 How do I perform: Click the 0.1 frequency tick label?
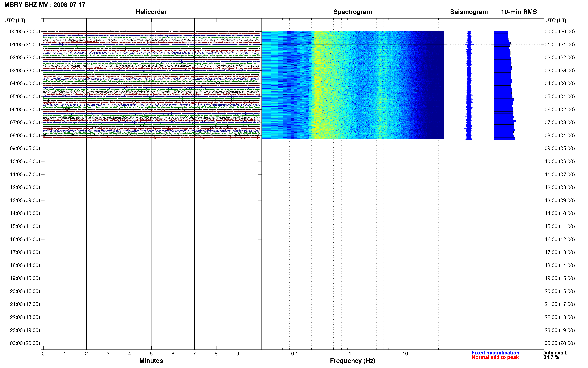pyautogui.click(x=295, y=354)
